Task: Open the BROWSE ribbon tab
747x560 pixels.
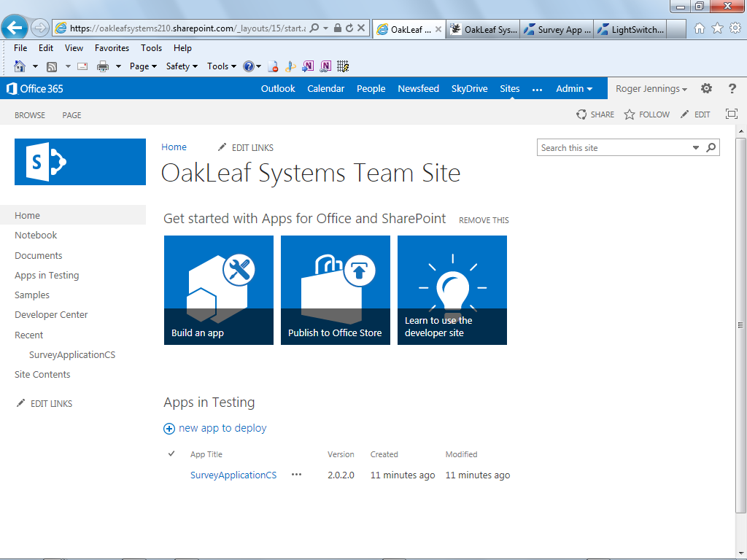Action: [x=29, y=114]
